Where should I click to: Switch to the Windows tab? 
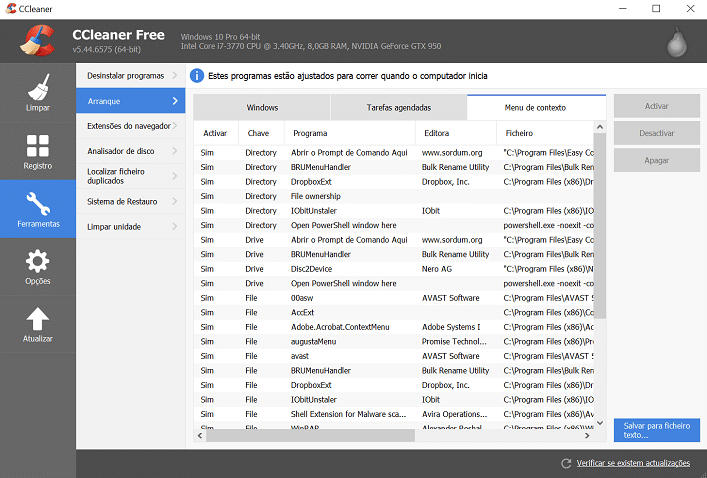pos(262,107)
